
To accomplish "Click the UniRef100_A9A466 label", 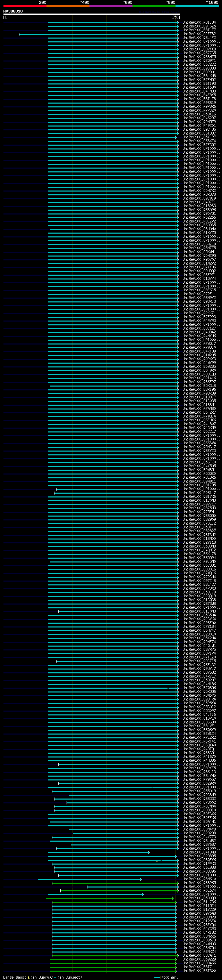I will 199,963.
